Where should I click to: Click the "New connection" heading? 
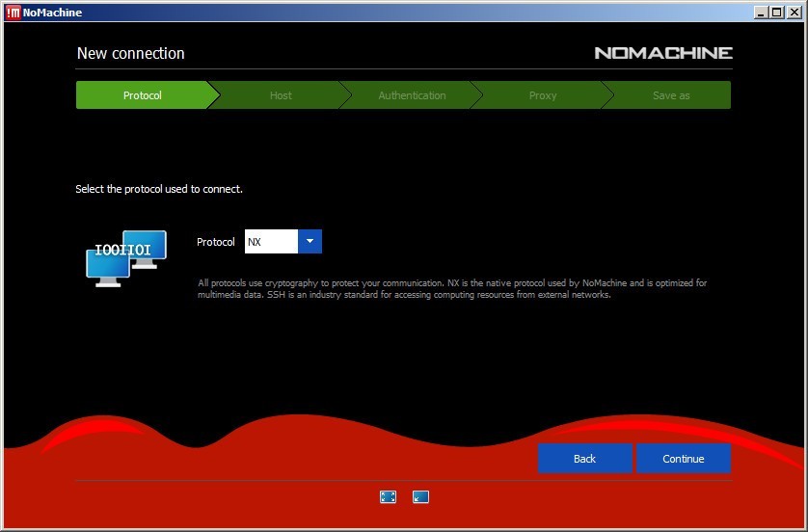[x=130, y=53]
